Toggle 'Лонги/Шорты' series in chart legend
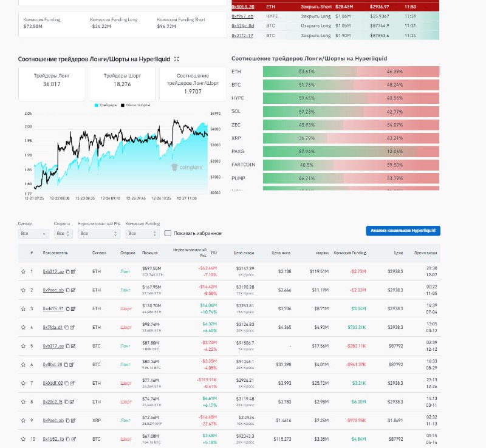Image resolution: width=486 pixels, height=448 pixels. (x=137, y=105)
